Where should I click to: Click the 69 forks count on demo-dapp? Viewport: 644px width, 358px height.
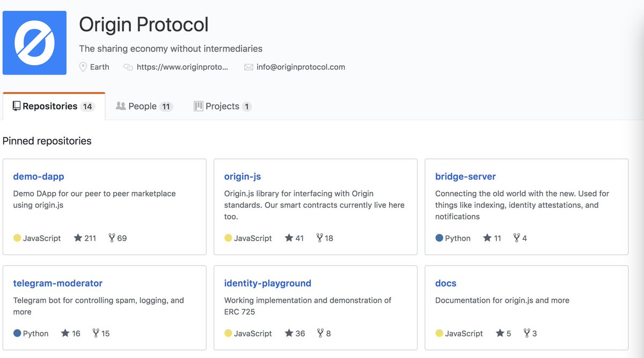coord(122,238)
